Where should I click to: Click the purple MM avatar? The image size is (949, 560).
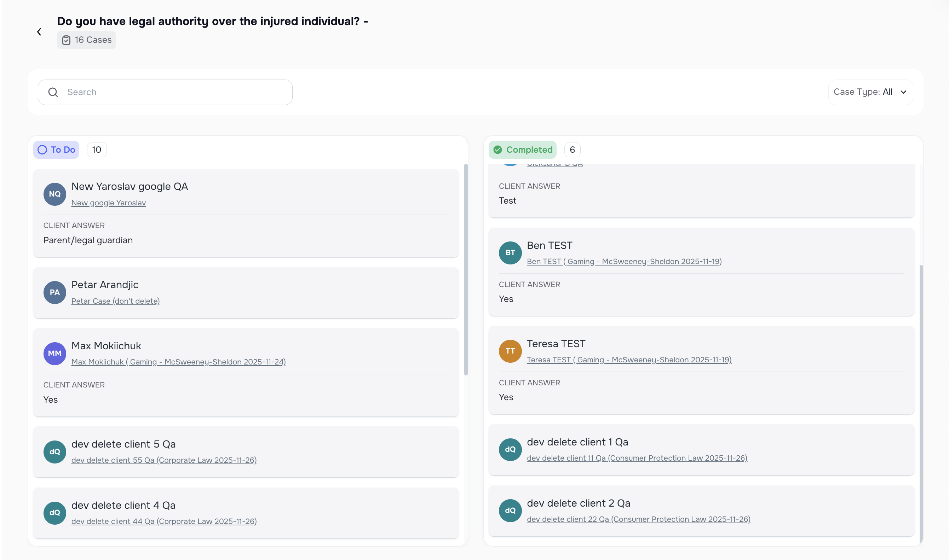55,354
